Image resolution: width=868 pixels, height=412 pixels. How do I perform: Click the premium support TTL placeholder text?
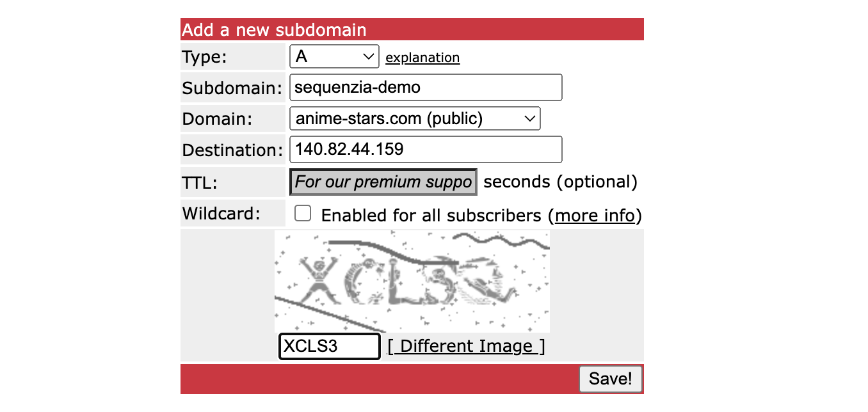tap(382, 182)
